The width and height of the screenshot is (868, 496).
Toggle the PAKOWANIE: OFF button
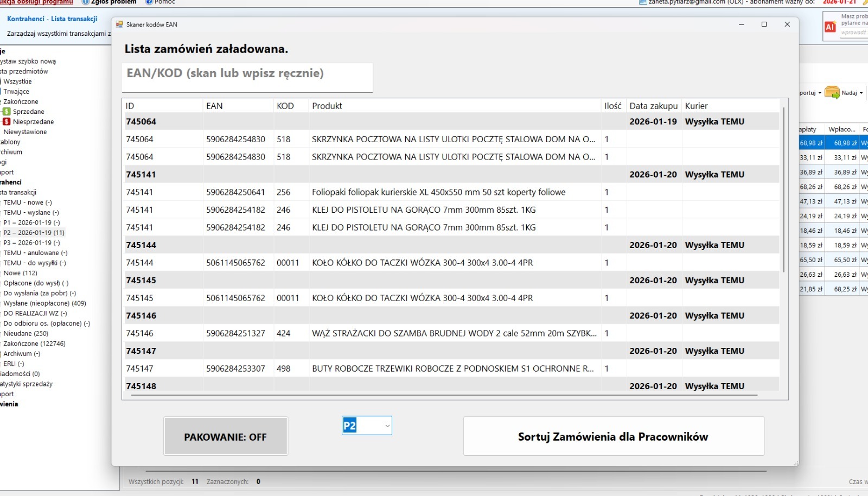pos(226,436)
